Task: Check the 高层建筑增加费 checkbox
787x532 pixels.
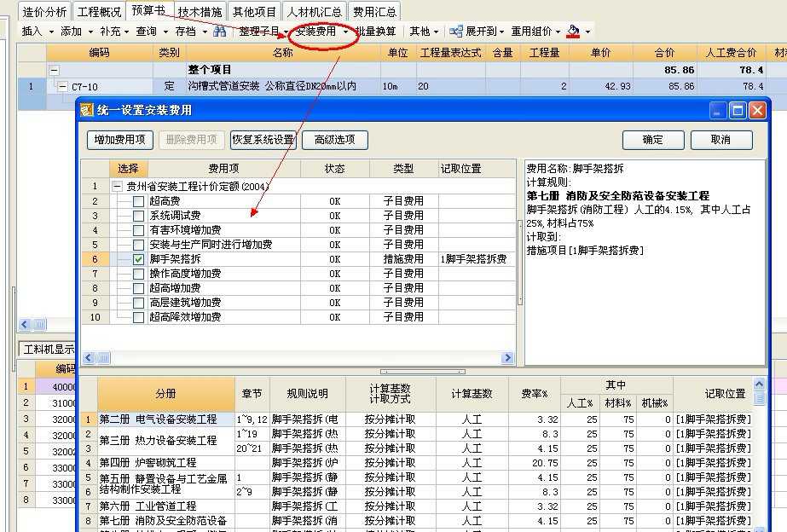Action: [138, 304]
